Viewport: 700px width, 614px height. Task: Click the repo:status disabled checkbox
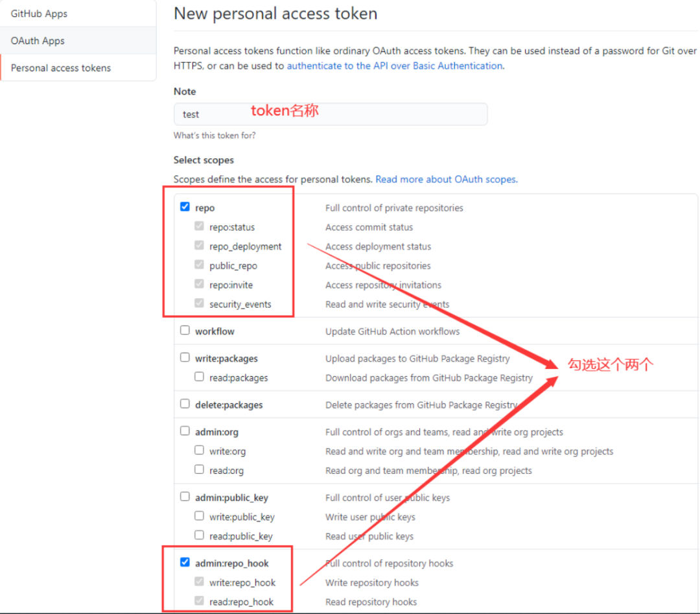pos(199,226)
